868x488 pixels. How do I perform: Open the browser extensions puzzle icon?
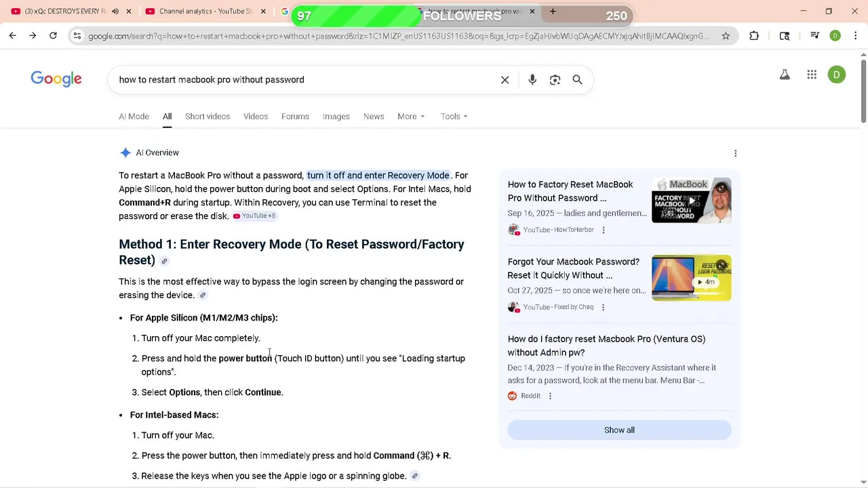(754, 36)
